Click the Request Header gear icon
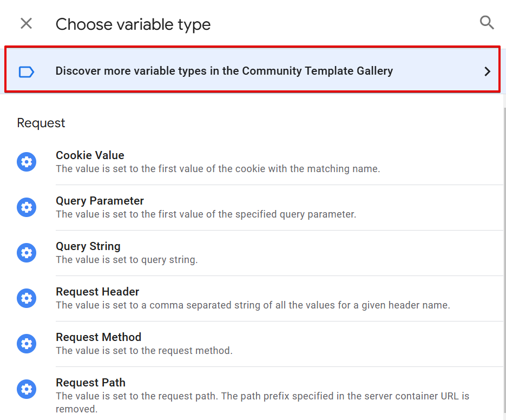Screen dimensions: 506x420 click(x=27, y=298)
